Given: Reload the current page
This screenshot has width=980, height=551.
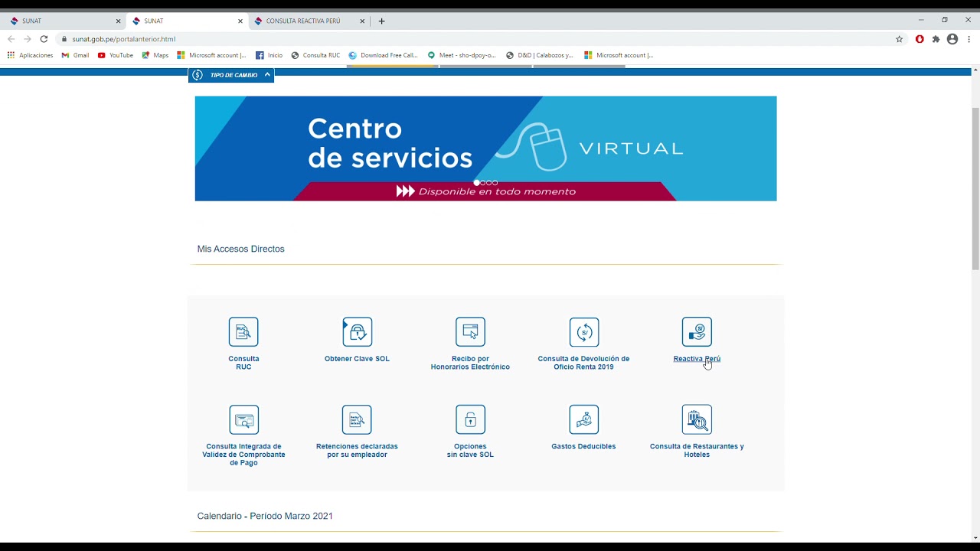Looking at the screenshot, I should [x=44, y=39].
